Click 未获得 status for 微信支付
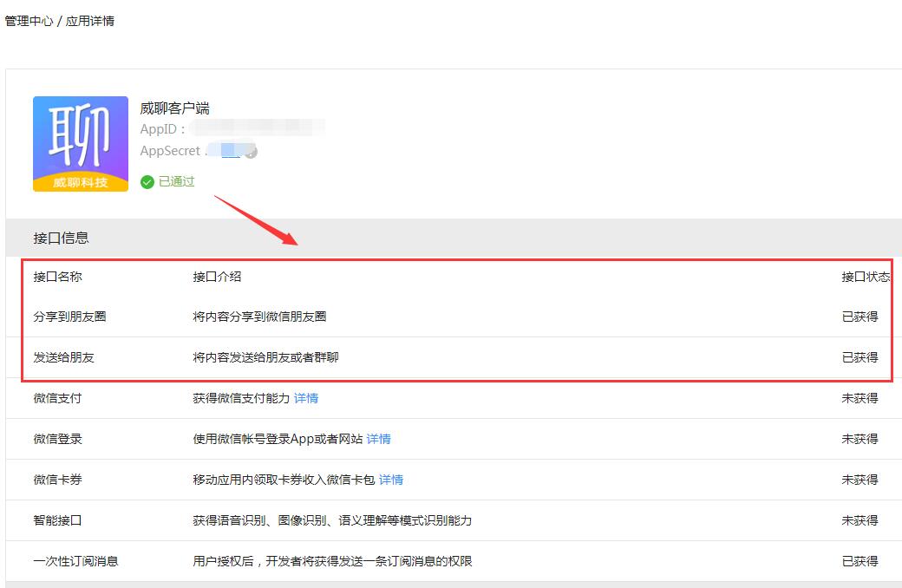This screenshot has width=902, height=588. (860, 398)
